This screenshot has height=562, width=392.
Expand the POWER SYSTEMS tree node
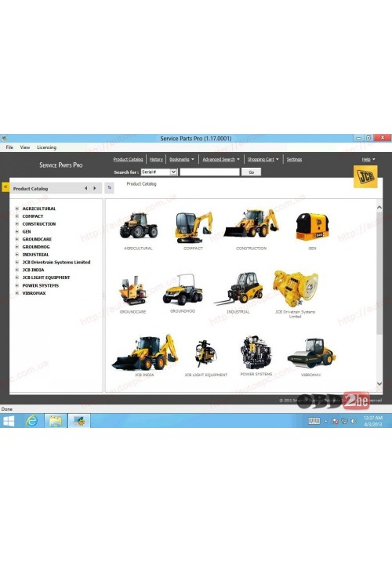point(16,285)
